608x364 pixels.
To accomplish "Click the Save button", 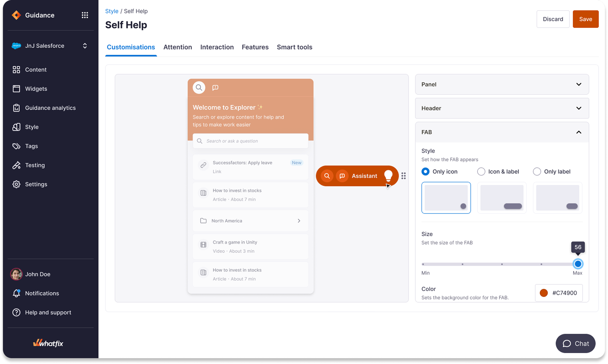I will (x=585, y=19).
